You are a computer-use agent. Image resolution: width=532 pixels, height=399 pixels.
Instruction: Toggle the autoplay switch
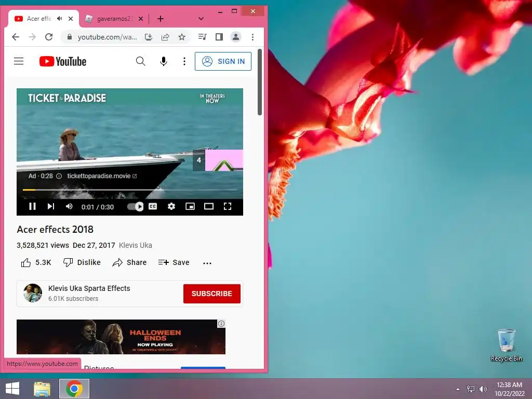136,206
